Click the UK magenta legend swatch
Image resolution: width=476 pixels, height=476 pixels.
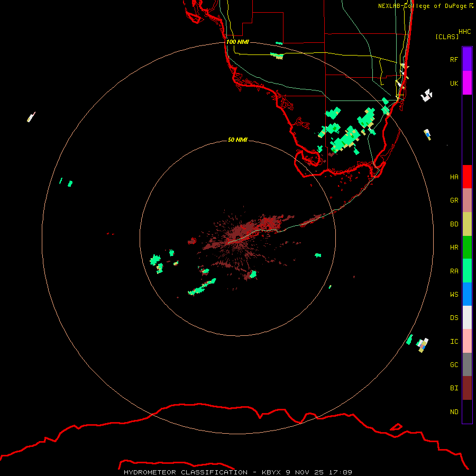[467, 83]
